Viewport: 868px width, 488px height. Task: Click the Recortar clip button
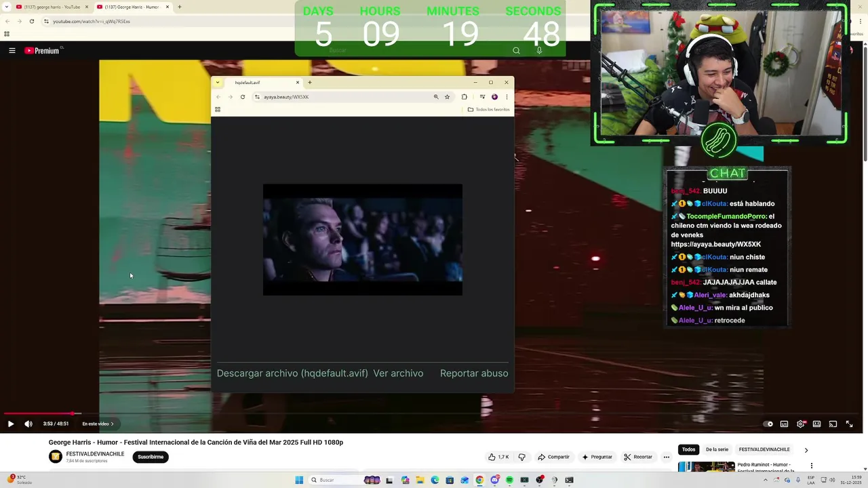[x=638, y=457]
